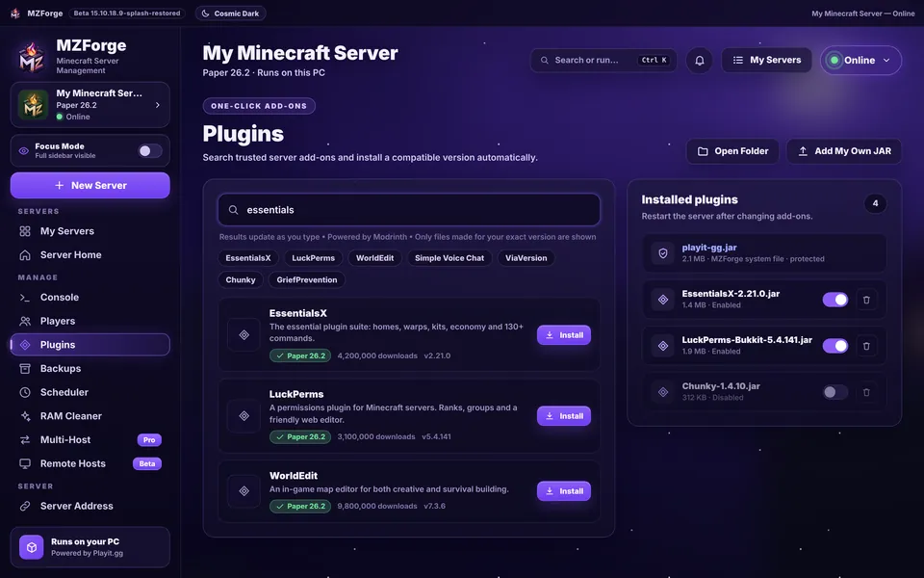Click the icon beside LuckPerms-Bukkit-5.4.141.jar entry

click(663, 346)
